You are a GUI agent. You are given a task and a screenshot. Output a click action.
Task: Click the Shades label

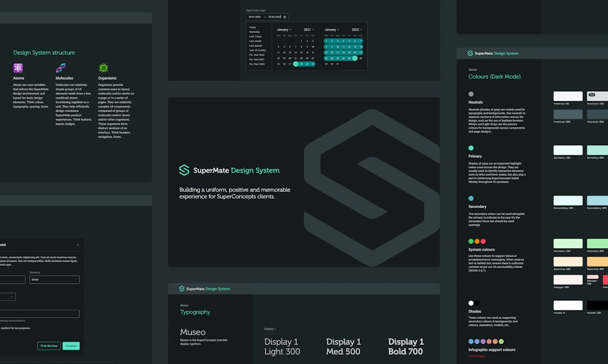[474, 311]
